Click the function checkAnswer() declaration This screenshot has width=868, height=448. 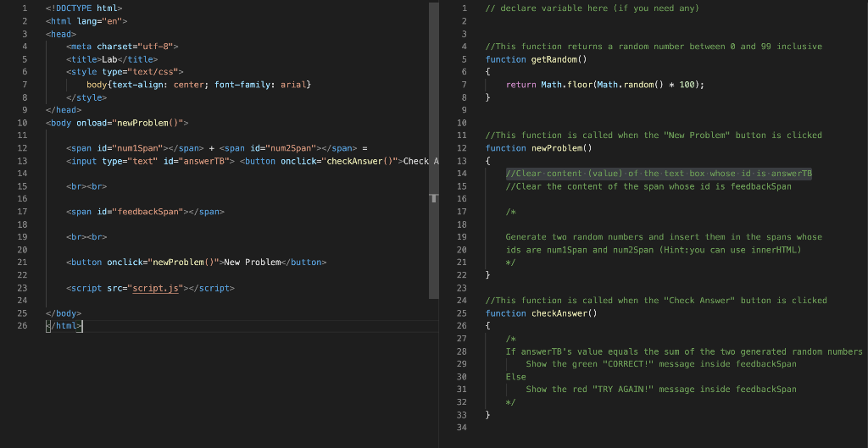[541, 313]
